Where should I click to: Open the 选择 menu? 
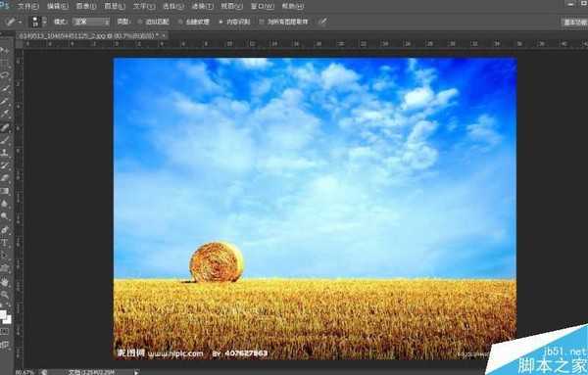[x=172, y=7]
